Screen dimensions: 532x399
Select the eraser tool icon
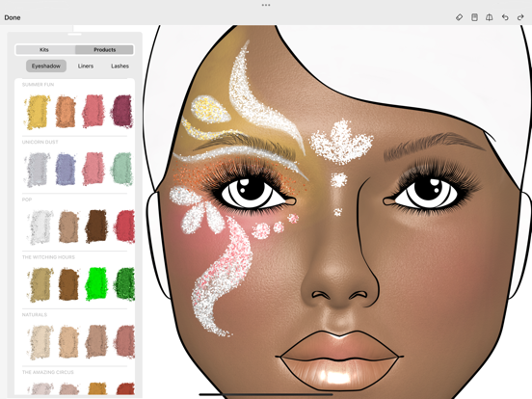[x=459, y=17]
